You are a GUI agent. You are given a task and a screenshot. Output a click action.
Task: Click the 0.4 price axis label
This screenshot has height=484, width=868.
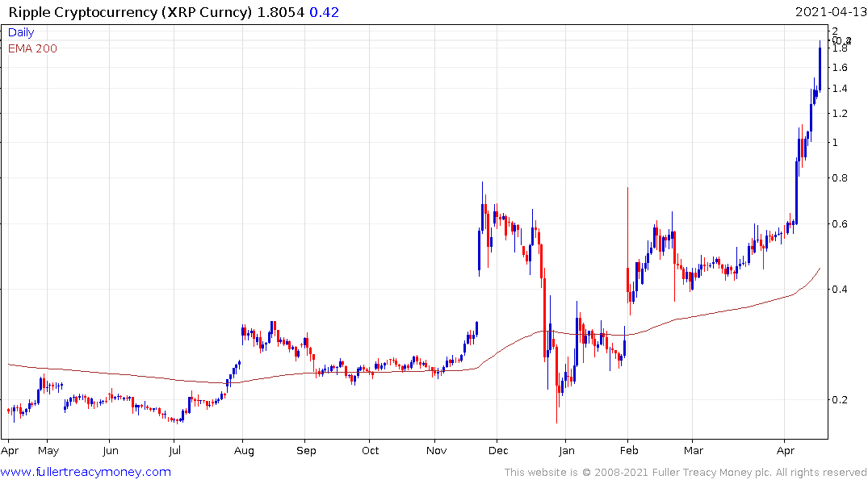pos(840,290)
